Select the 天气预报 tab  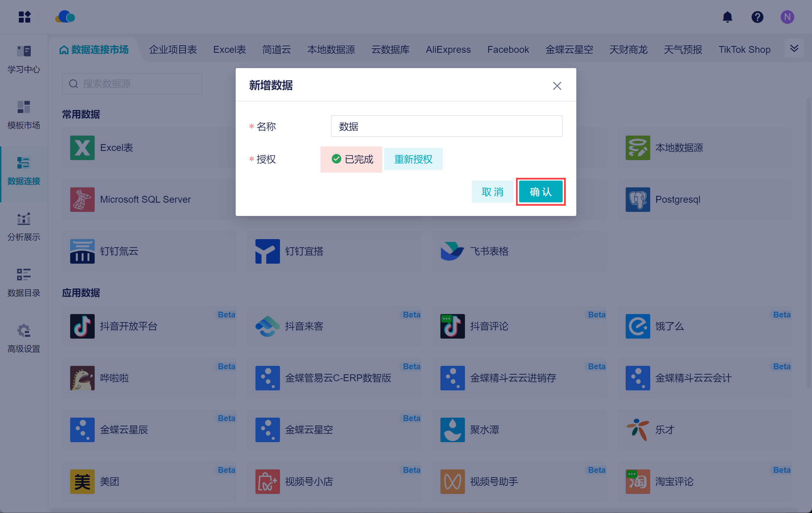[683, 50]
